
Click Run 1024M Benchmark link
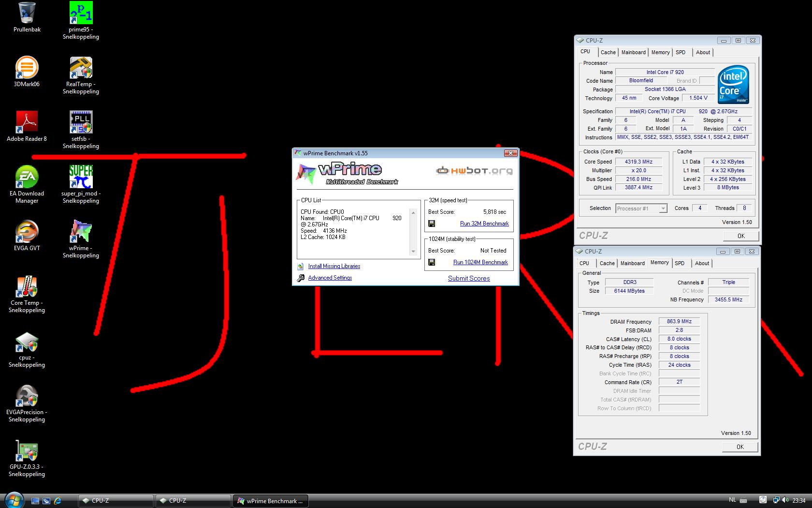(480, 262)
